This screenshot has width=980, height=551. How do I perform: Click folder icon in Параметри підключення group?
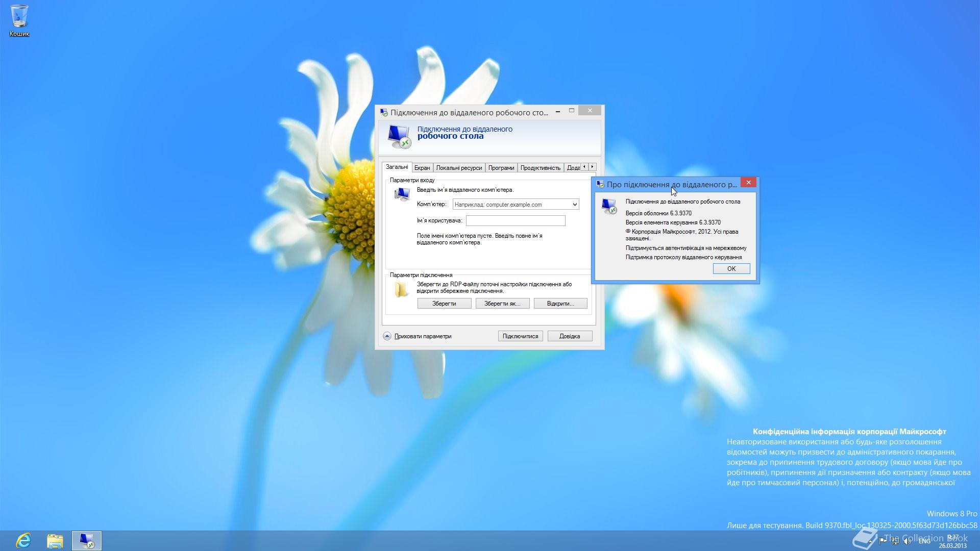click(x=401, y=290)
